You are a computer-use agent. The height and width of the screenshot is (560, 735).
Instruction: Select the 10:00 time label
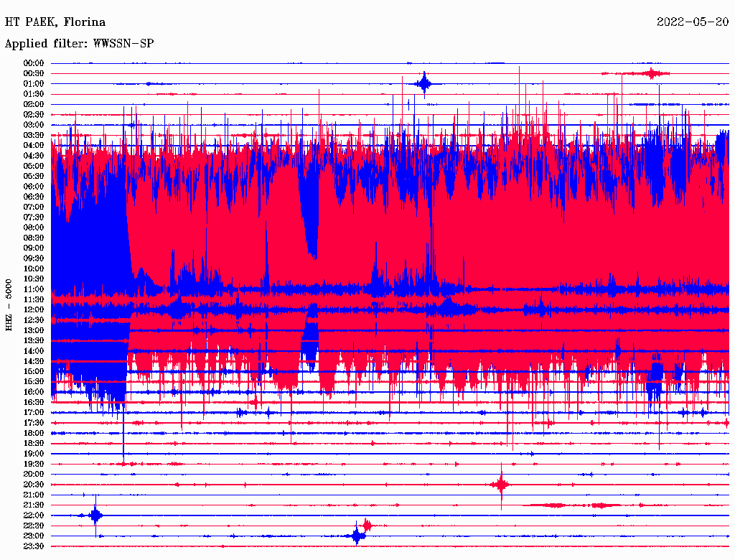point(34,269)
